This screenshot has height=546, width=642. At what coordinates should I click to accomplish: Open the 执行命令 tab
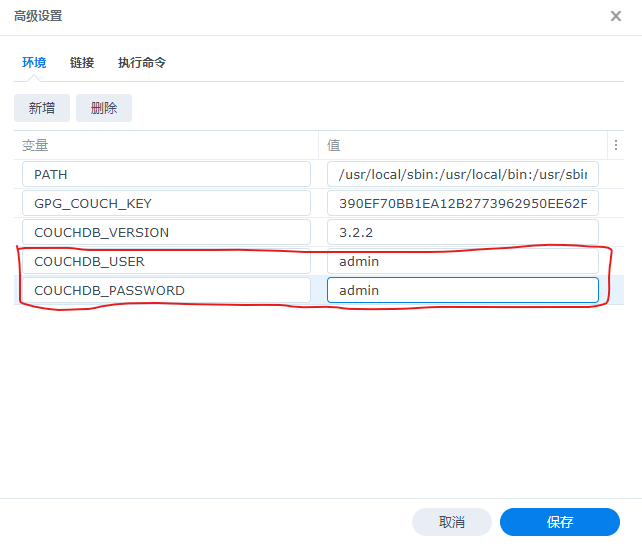142,63
